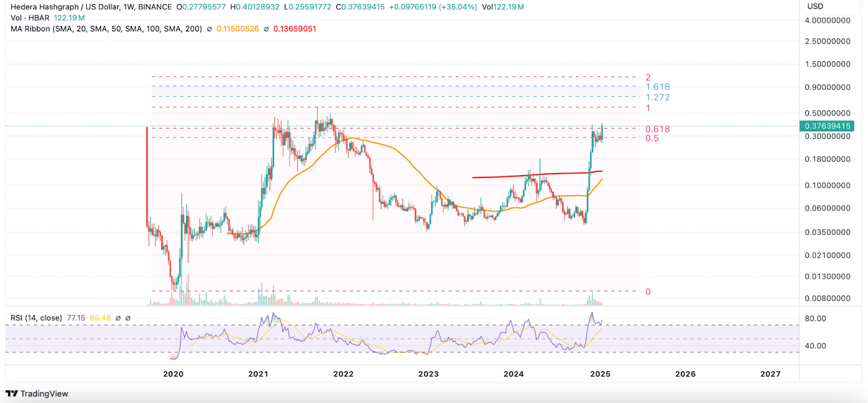Select the Fibonacci level 1.272 label
Image resolution: width=868 pixels, height=403 pixels.
click(x=658, y=98)
